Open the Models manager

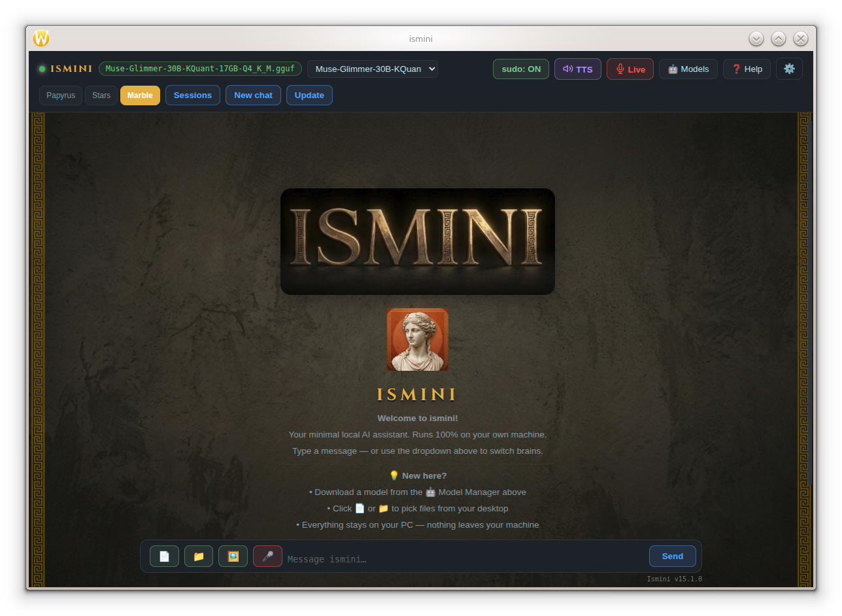pos(688,69)
